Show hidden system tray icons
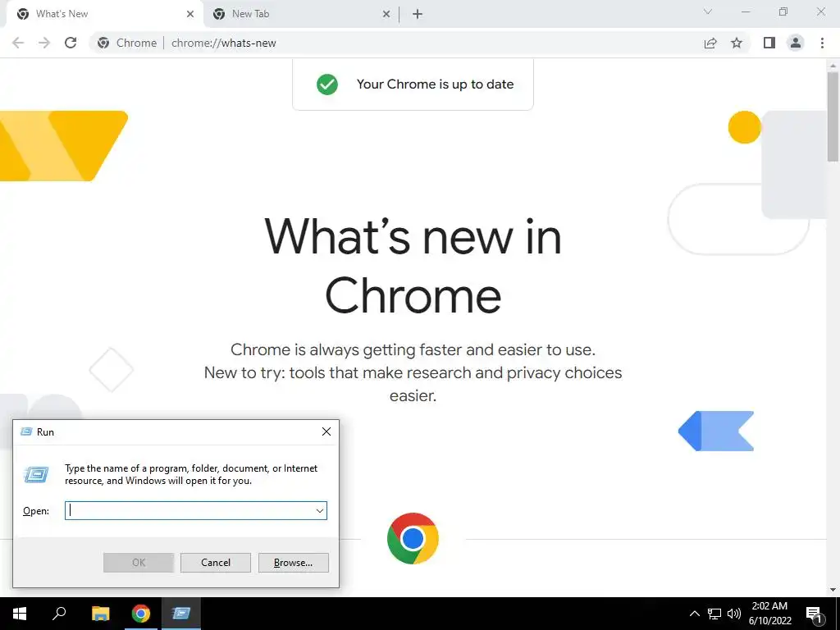Viewport: 840px width, 630px height. pyautogui.click(x=694, y=614)
